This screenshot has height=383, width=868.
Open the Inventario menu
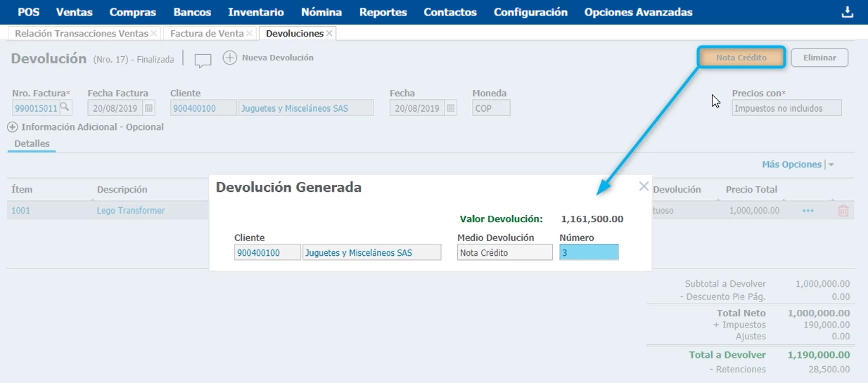click(x=256, y=12)
